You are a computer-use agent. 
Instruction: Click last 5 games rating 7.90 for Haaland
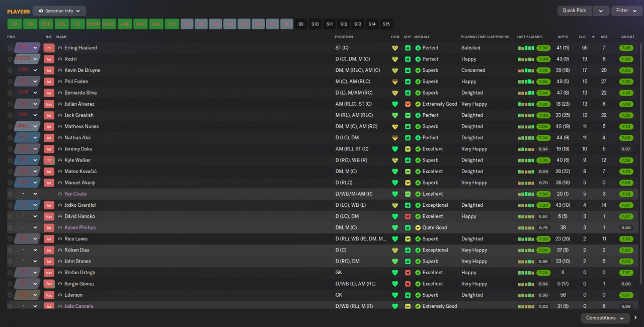[543, 48]
